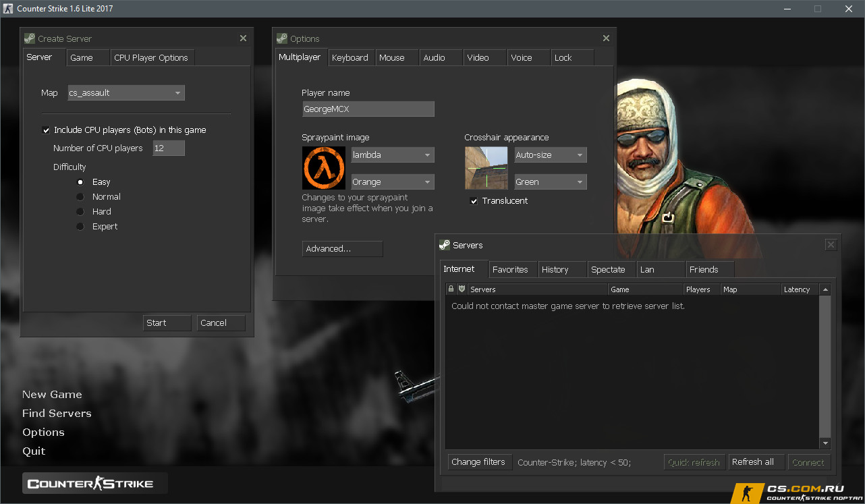Click the Steam icon in Servers window title bar
Screen dimensions: 865x504
(x=444, y=245)
